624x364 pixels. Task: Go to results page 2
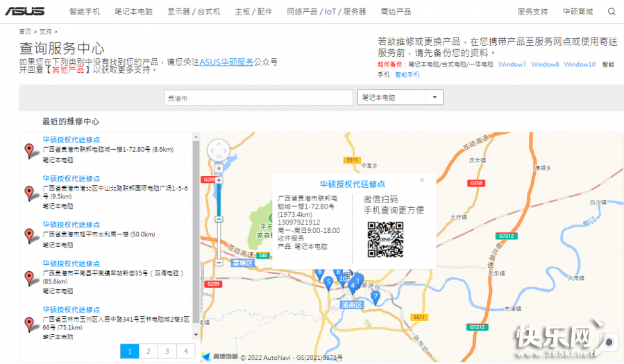point(149,352)
